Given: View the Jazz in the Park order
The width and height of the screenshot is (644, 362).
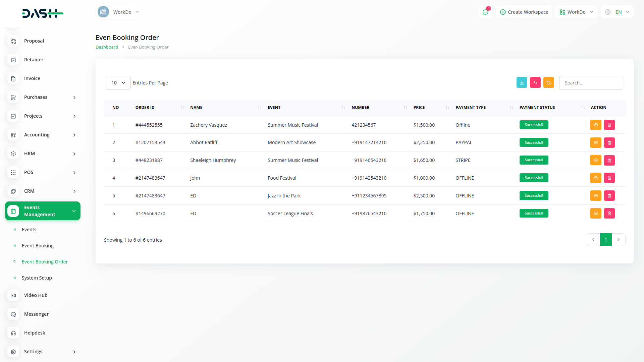Looking at the screenshot, I should coord(595,196).
